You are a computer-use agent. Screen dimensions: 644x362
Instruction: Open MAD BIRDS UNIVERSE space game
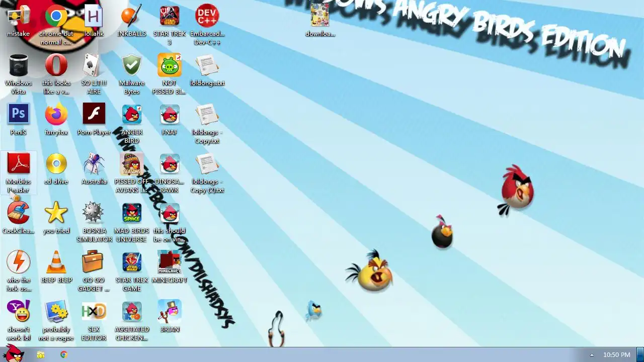click(132, 222)
